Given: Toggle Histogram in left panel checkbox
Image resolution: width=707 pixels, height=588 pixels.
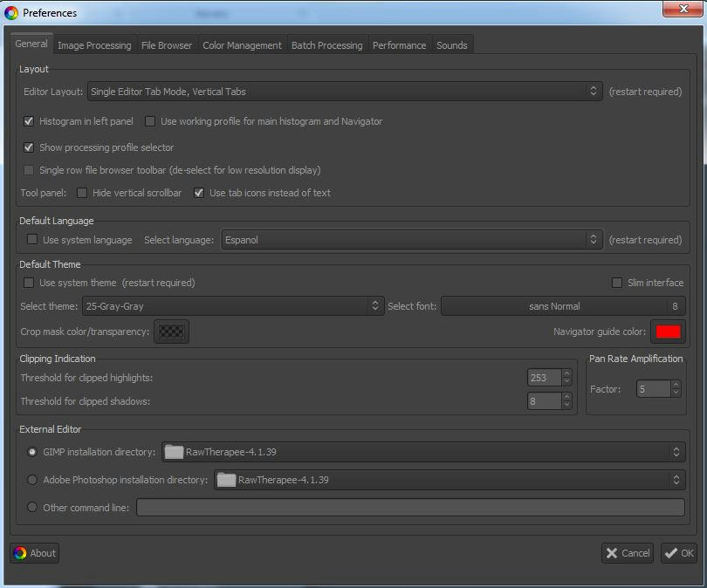Looking at the screenshot, I should 29,121.
